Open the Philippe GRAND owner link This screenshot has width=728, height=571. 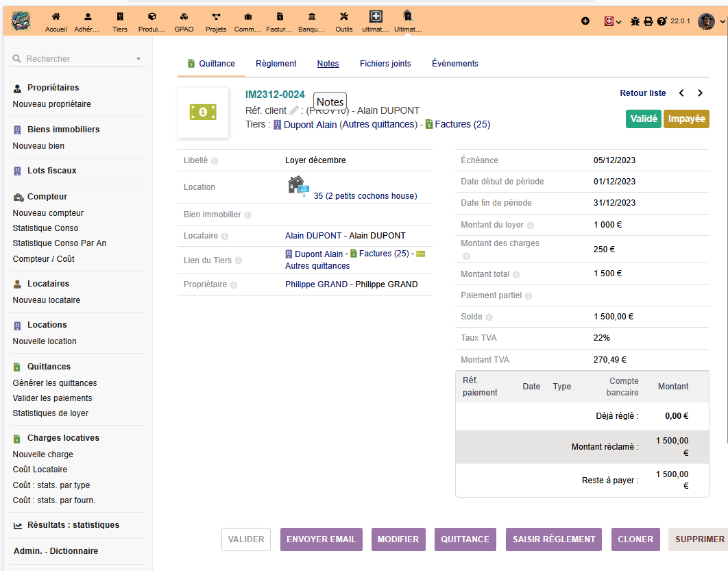point(316,284)
